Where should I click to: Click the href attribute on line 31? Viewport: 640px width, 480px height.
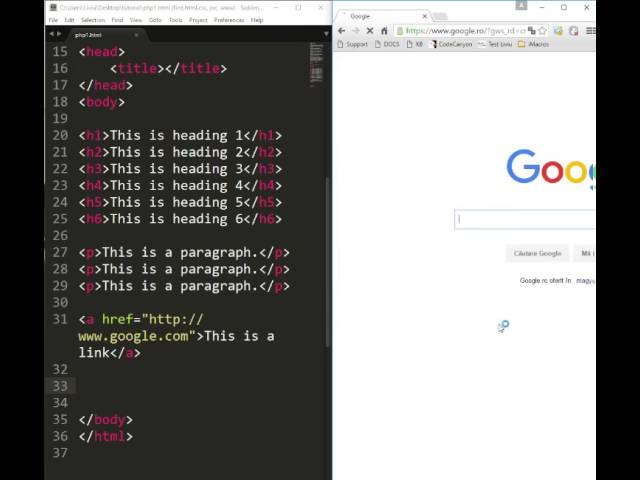[118, 319]
